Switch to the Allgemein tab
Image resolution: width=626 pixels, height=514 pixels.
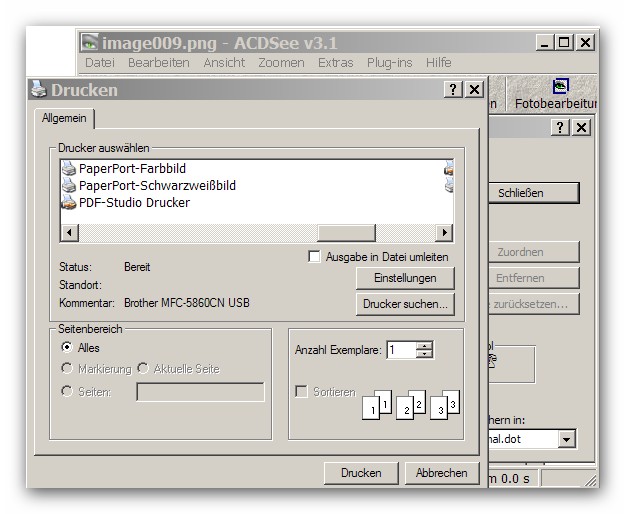pyautogui.click(x=64, y=119)
